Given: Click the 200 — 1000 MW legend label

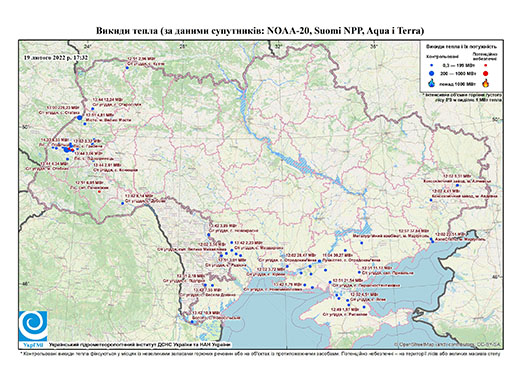Looking at the screenshot, I should 457,73.
